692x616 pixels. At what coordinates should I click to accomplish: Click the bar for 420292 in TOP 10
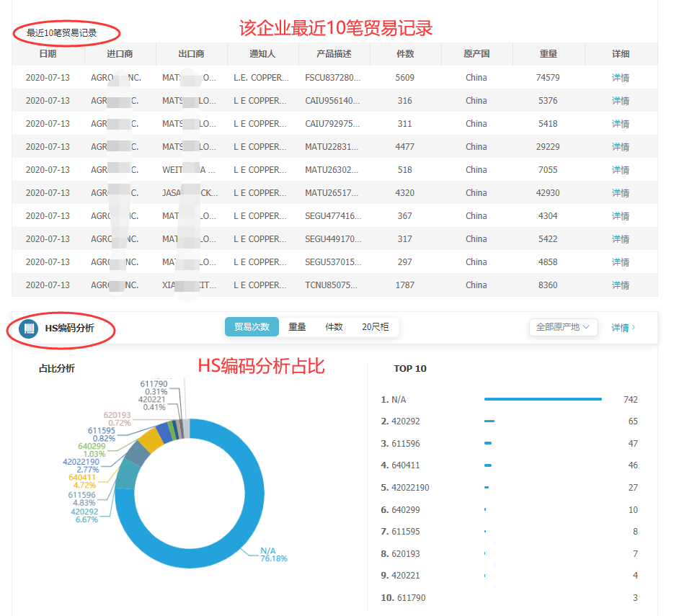489,421
